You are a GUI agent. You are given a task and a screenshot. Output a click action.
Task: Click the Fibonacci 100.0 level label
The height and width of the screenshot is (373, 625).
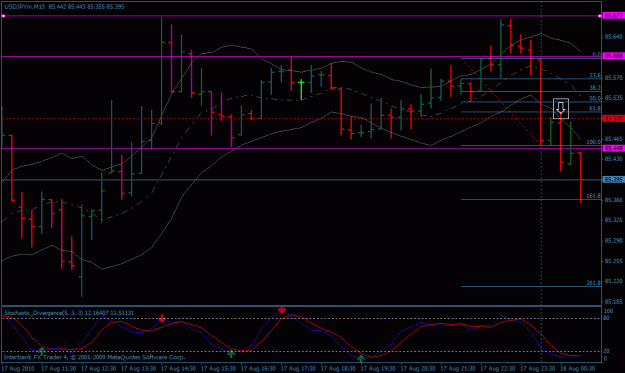tap(594, 142)
